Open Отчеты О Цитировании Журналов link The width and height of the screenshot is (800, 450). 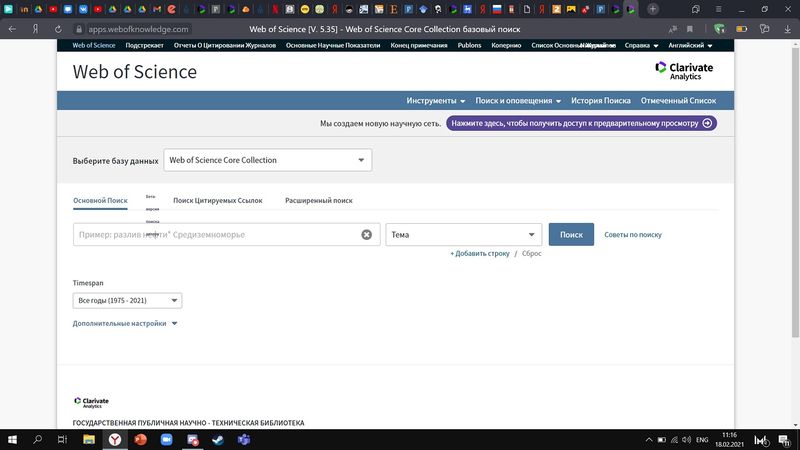coord(224,45)
